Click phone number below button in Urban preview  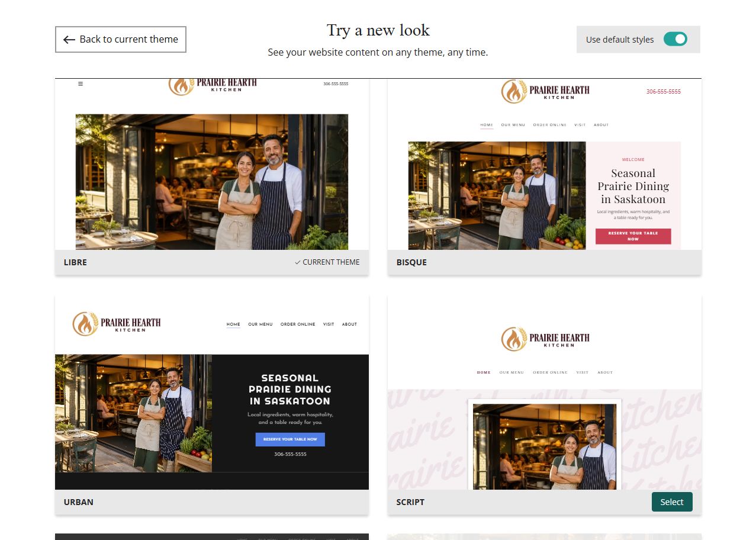click(x=290, y=455)
